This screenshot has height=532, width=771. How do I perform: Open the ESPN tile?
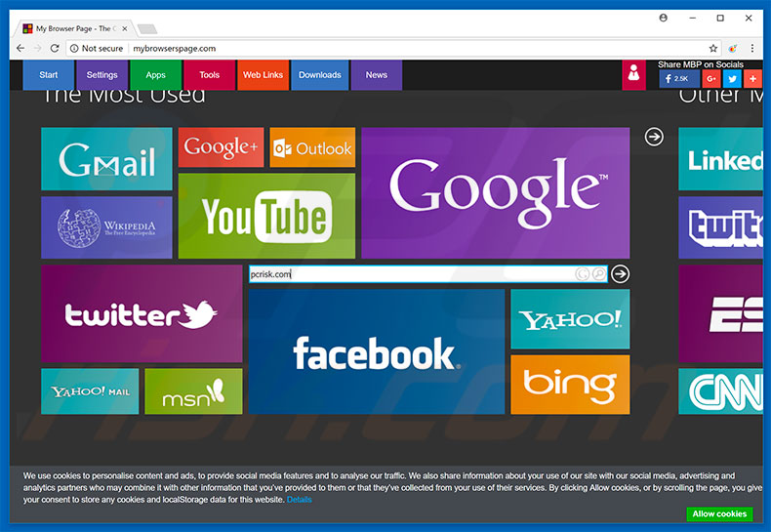(721, 313)
